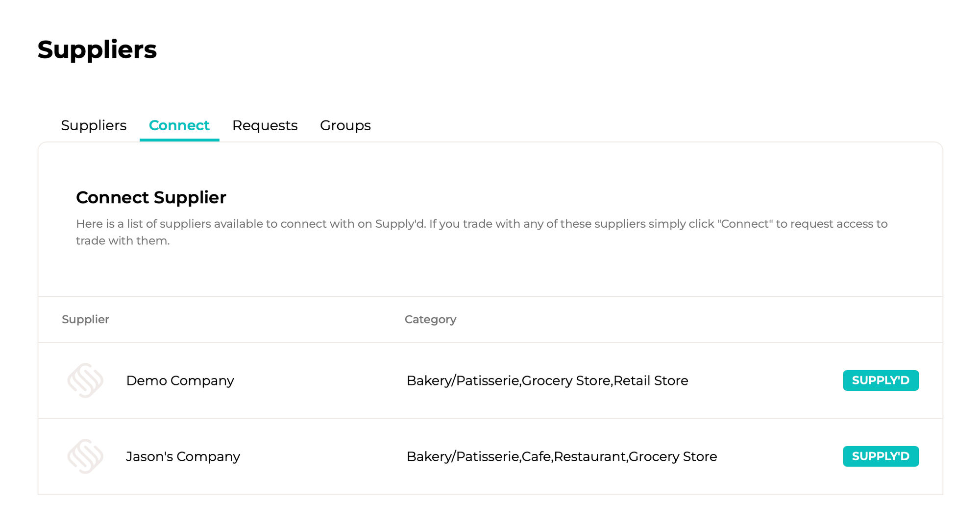The width and height of the screenshot is (980, 521).
Task: Open the Requests tab
Action: (x=265, y=125)
